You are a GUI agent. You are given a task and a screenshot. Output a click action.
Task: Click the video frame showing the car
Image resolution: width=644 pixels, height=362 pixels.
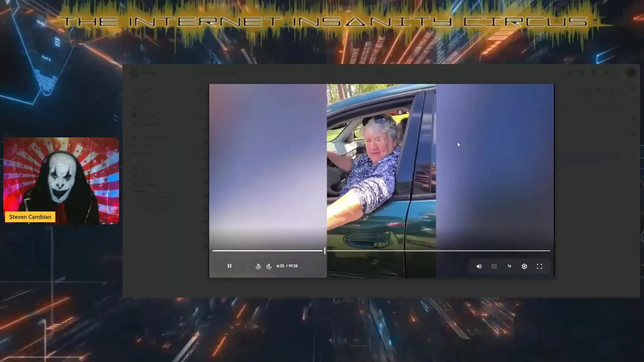click(x=381, y=180)
